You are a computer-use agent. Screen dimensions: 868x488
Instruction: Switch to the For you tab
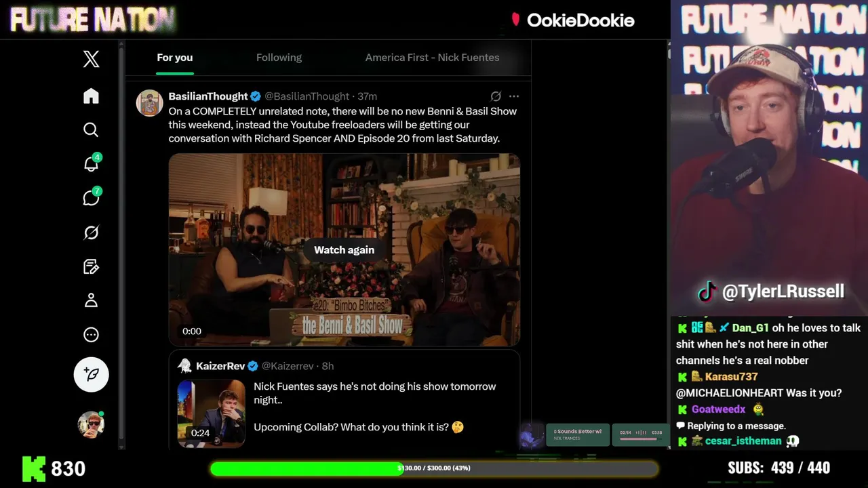coord(175,58)
